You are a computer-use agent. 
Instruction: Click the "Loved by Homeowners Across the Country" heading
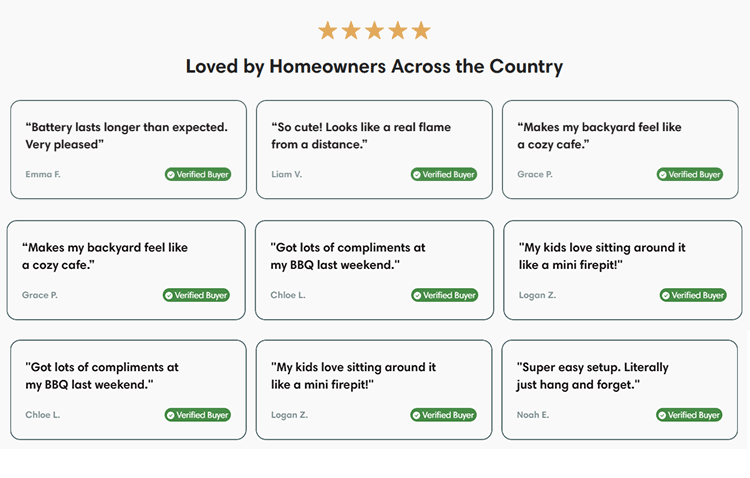374,67
